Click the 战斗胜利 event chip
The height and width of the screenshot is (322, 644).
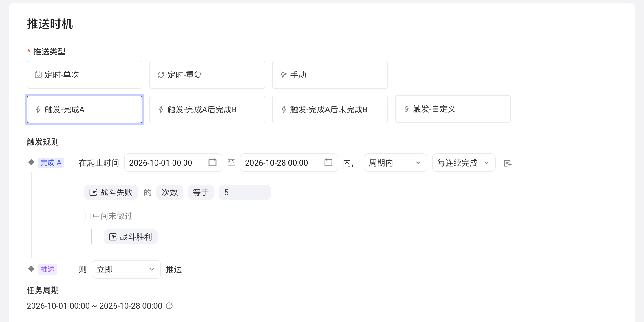(131, 237)
